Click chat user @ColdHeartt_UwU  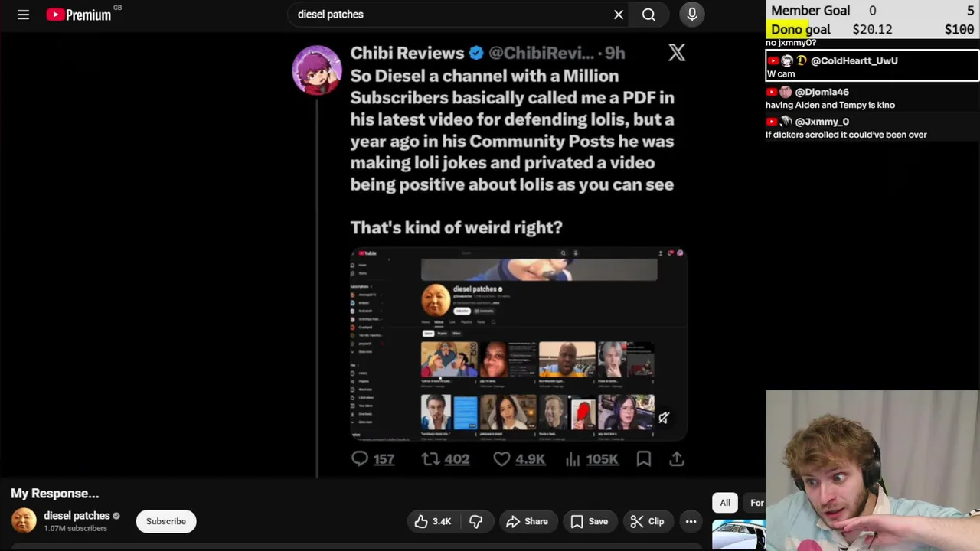tap(854, 60)
